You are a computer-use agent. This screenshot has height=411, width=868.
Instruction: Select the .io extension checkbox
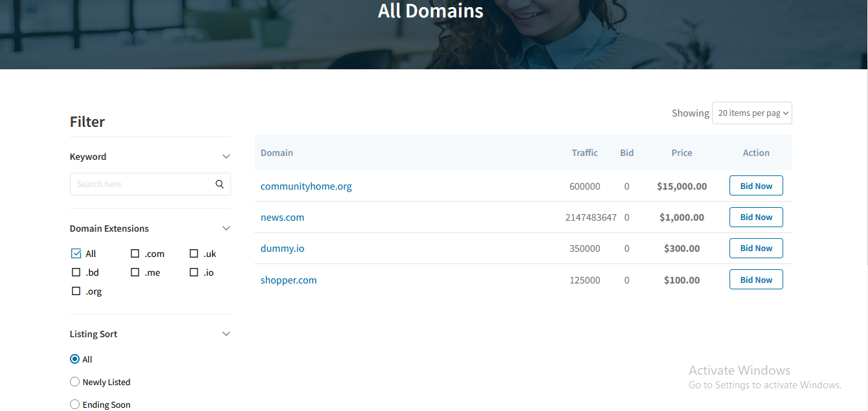click(x=194, y=272)
